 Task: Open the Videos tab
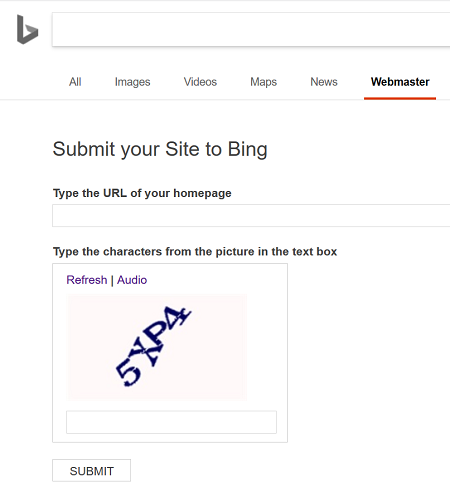pyautogui.click(x=200, y=82)
